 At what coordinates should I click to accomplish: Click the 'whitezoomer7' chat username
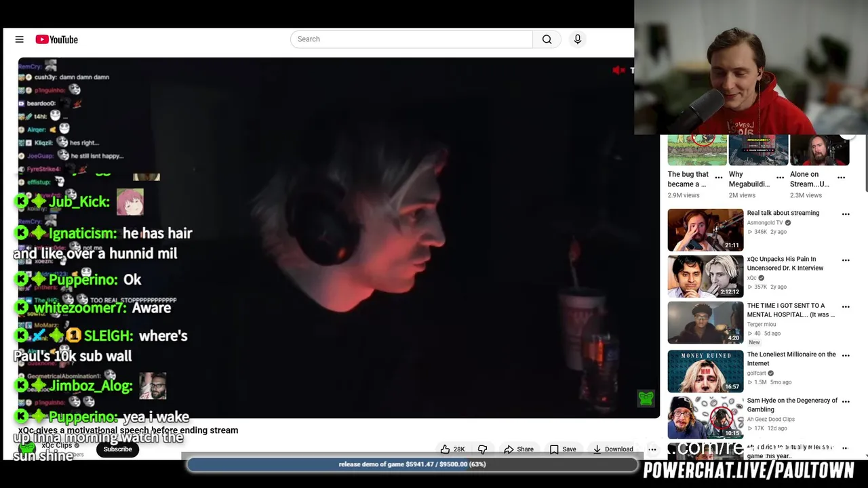pyautogui.click(x=79, y=308)
